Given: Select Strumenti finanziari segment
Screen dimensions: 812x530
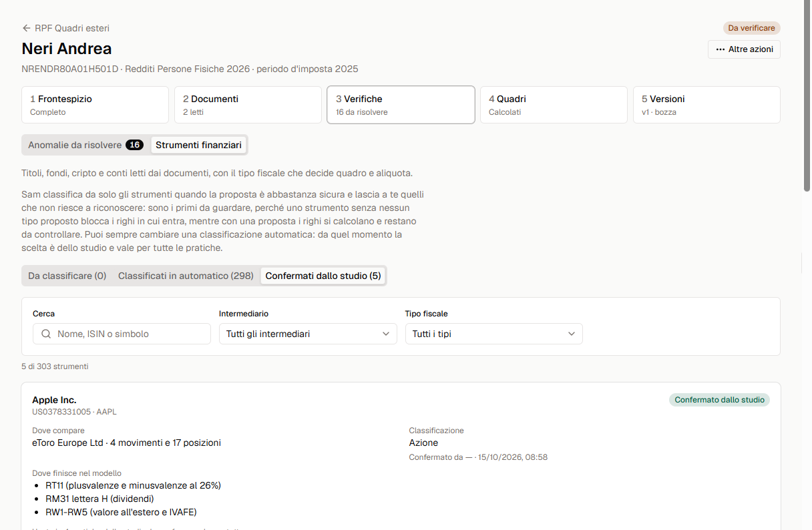Looking at the screenshot, I should (x=198, y=145).
